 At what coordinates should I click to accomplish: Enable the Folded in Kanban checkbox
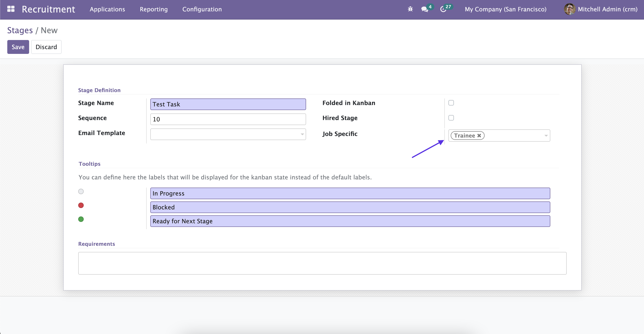(x=451, y=103)
